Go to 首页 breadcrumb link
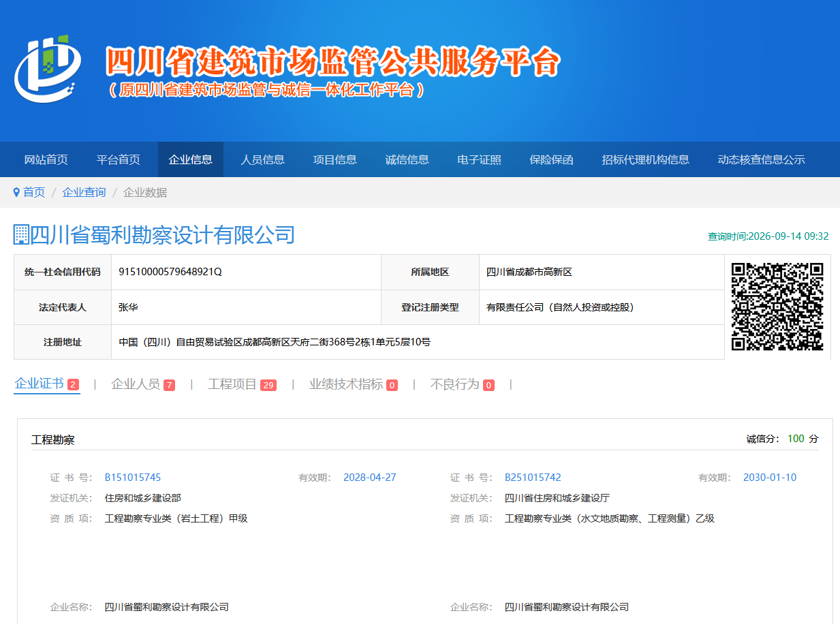The image size is (840, 624). coord(34,193)
